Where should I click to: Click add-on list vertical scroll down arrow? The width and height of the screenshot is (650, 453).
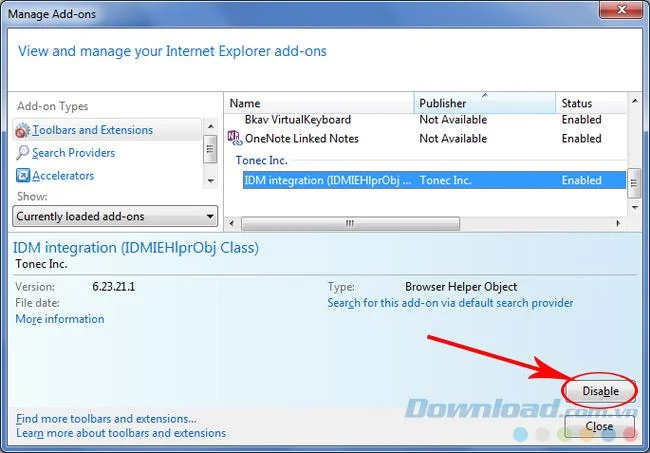pos(635,207)
